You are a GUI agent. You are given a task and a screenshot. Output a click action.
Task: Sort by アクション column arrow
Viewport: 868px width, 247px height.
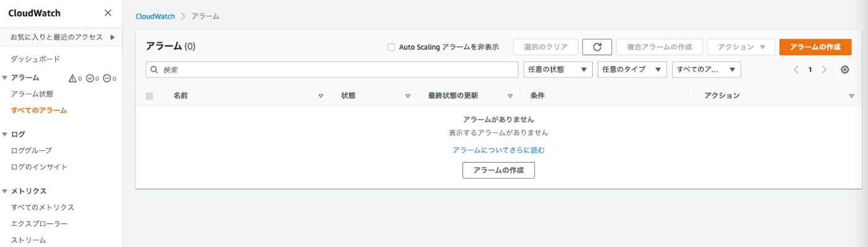pyautogui.click(x=851, y=96)
